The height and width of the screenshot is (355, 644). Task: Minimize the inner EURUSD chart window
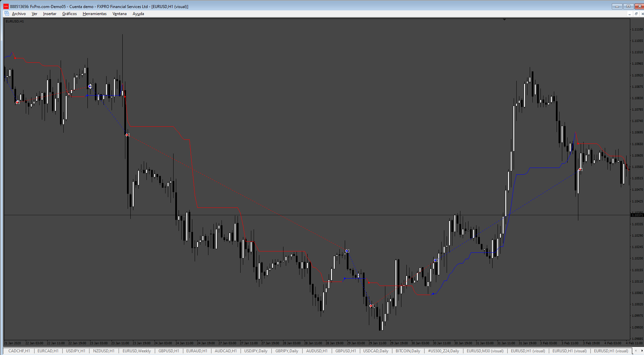pos(629,14)
